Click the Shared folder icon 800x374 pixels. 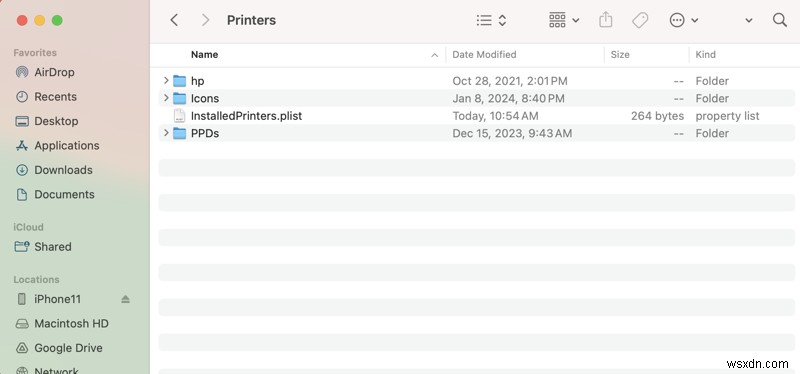pos(22,246)
